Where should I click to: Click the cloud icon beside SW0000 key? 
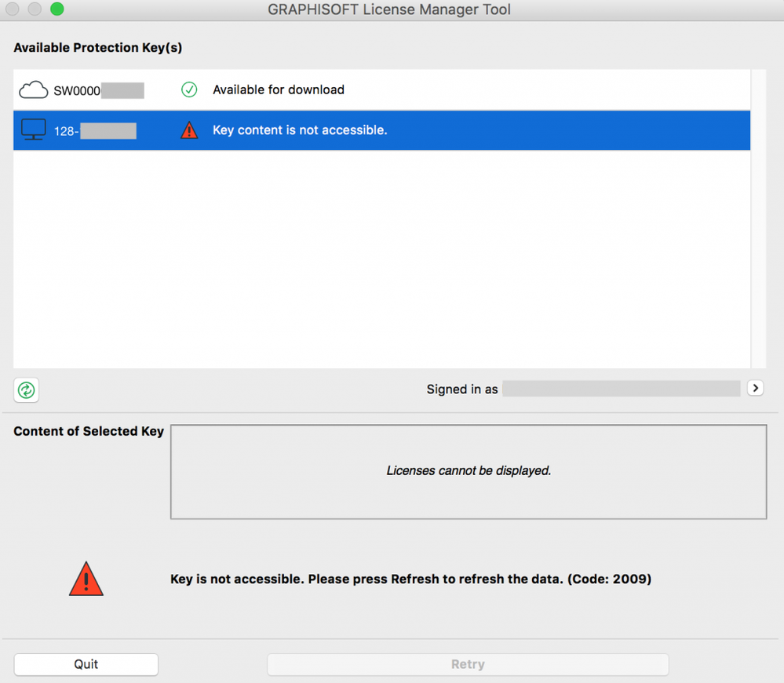tap(34, 90)
